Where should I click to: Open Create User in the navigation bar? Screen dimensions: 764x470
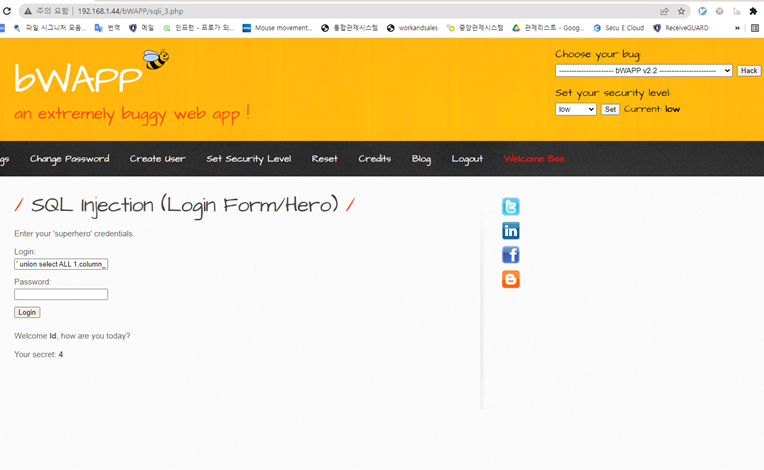click(157, 159)
